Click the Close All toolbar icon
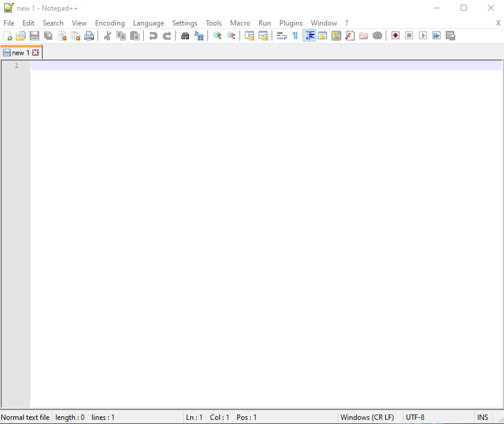Screen dimensions: 504x424 pyautogui.click(x=75, y=36)
